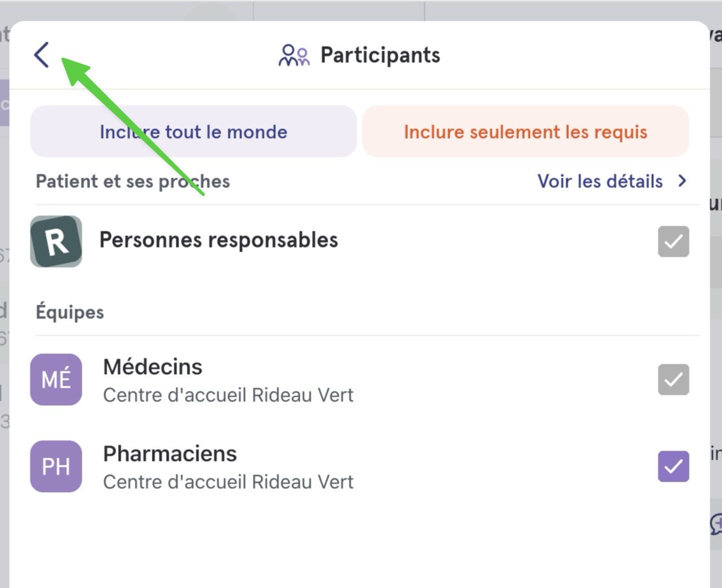The height and width of the screenshot is (588, 722).
Task: Click the PH avatar for Pharmaciens team
Action: [56, 467]
